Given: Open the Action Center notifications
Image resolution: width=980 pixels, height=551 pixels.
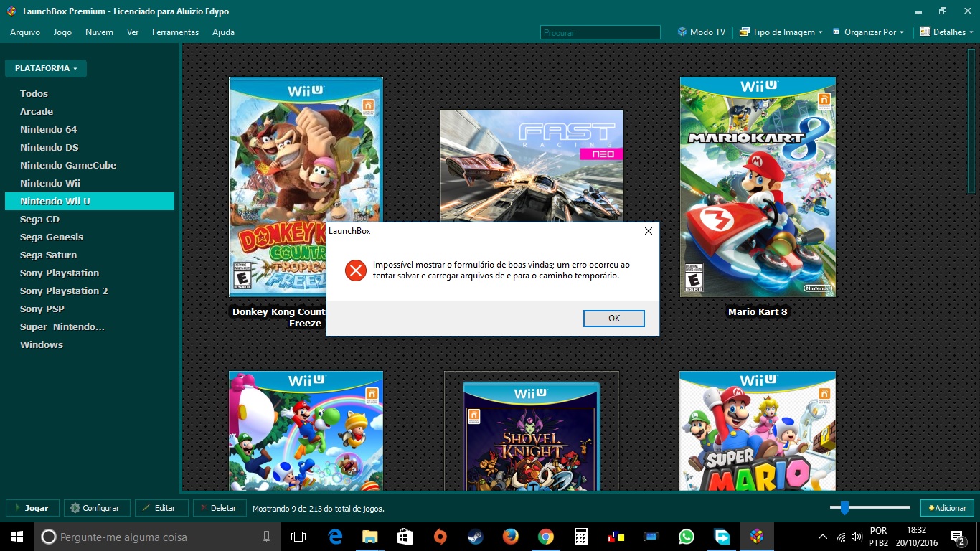Looking at the screenshot, I should (x=957, y=537).
